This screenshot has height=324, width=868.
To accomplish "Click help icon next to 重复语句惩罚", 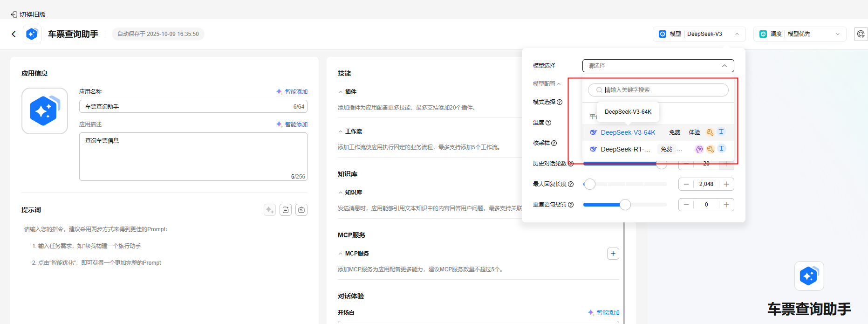I will coord(571,205).
